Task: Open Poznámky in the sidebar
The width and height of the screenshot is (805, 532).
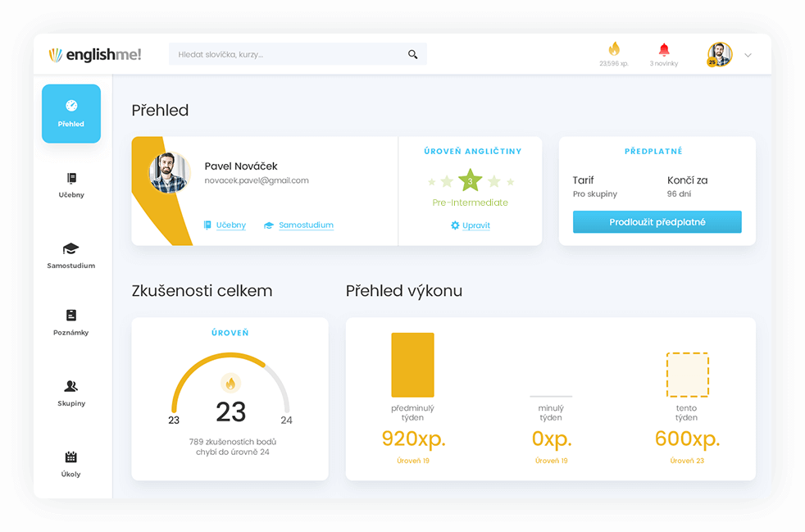Action: pos(71,322)
